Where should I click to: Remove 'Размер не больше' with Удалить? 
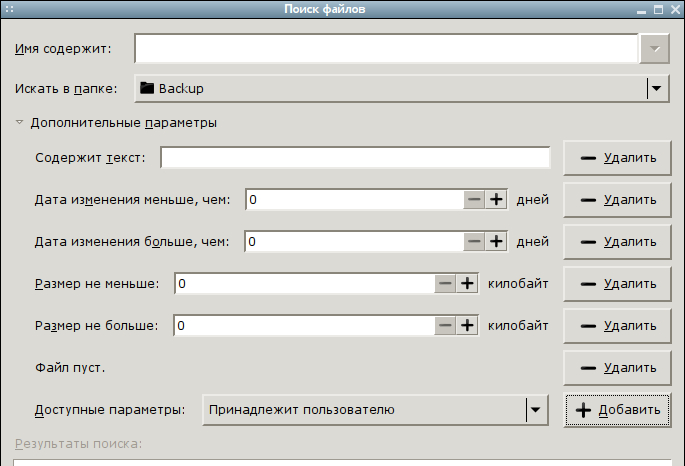pyautogui.click(x=617, y=325)
